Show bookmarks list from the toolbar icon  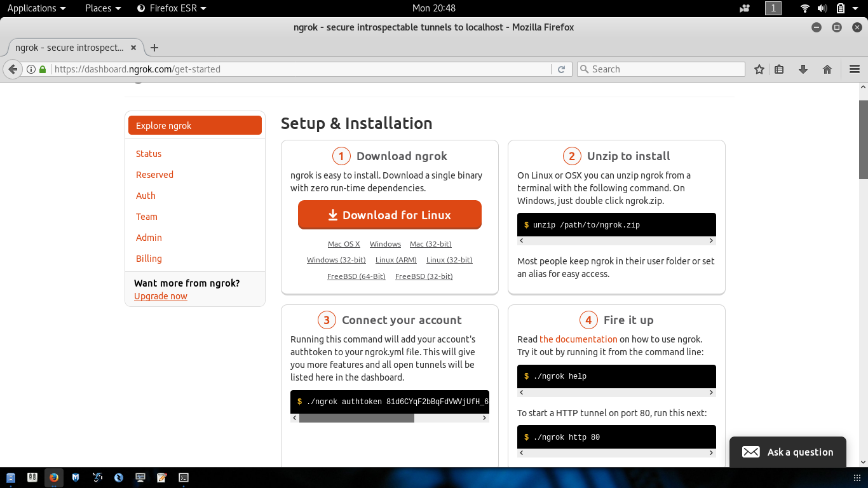[x=779, y=69]
